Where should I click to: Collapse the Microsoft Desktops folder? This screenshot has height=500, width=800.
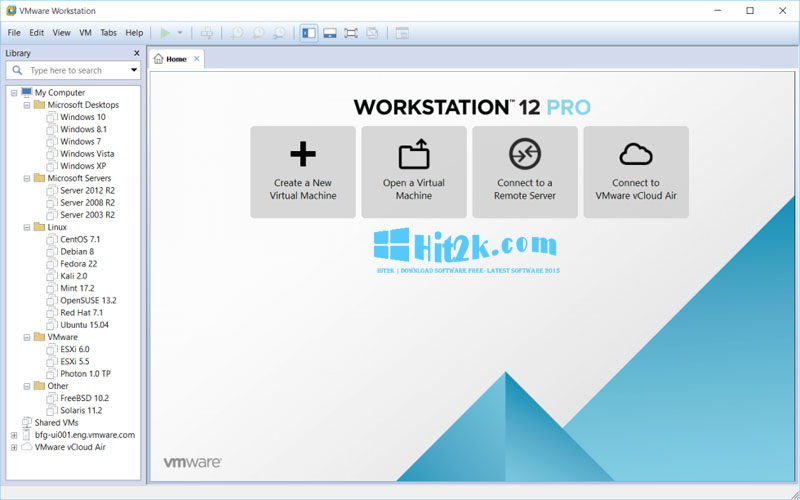[27, 105]
